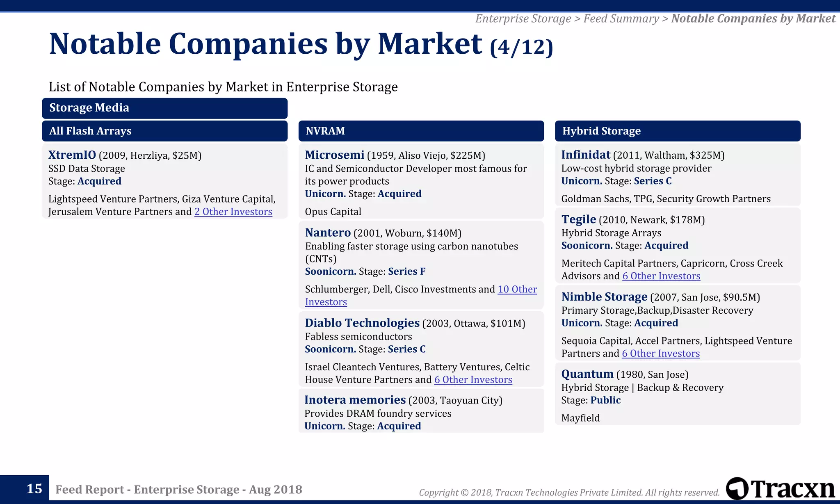Click the copyright notice in footer

569,493
